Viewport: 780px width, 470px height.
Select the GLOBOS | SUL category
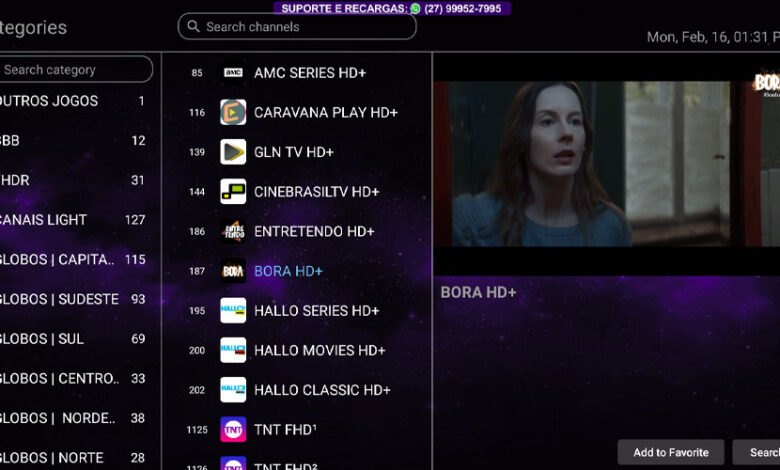point(75,339)
